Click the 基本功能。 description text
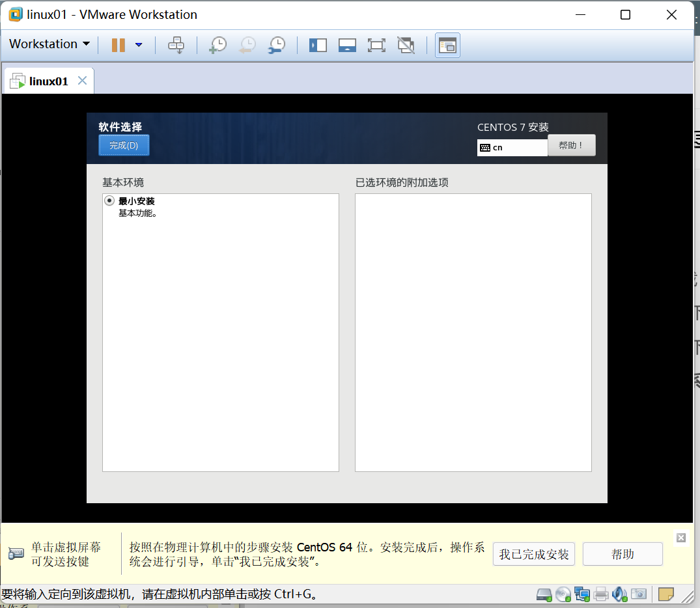 pos(137,214)
